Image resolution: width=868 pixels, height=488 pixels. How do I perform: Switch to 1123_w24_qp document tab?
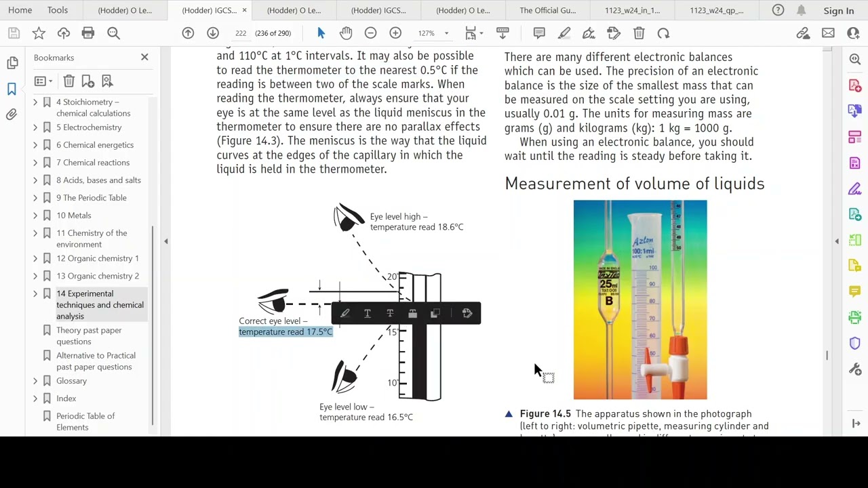pos(716,10)
